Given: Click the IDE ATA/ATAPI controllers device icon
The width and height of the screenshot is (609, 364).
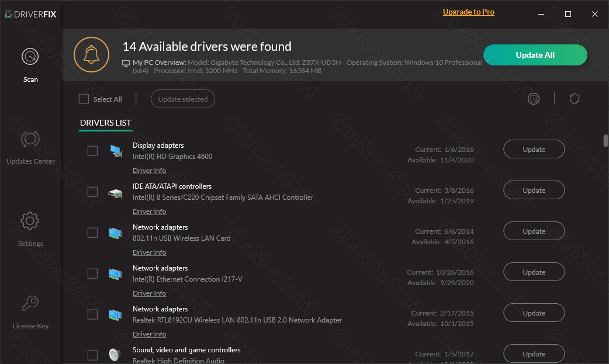Looking at the screenshot, I should pos(115,193).
